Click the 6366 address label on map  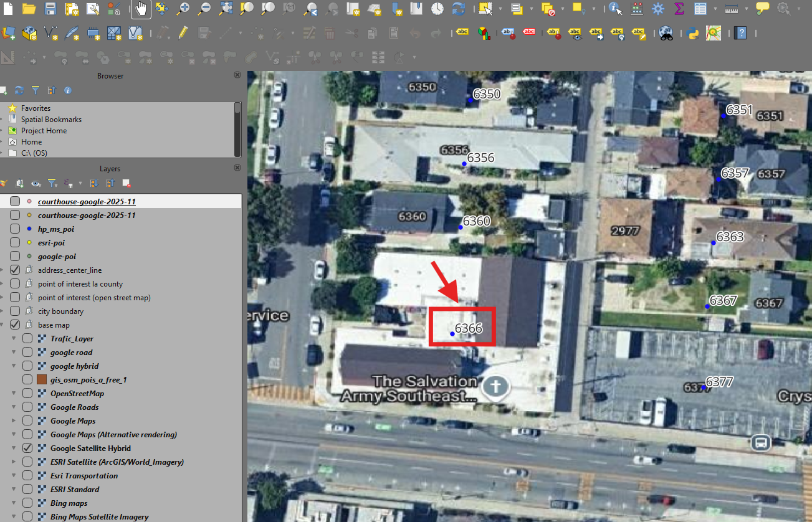[468, 328]
